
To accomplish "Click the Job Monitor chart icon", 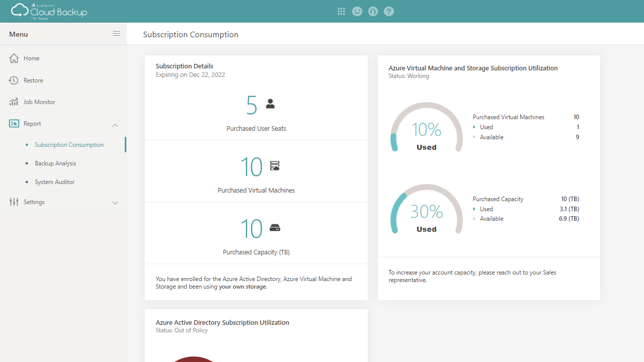I will tap(14, 102).
